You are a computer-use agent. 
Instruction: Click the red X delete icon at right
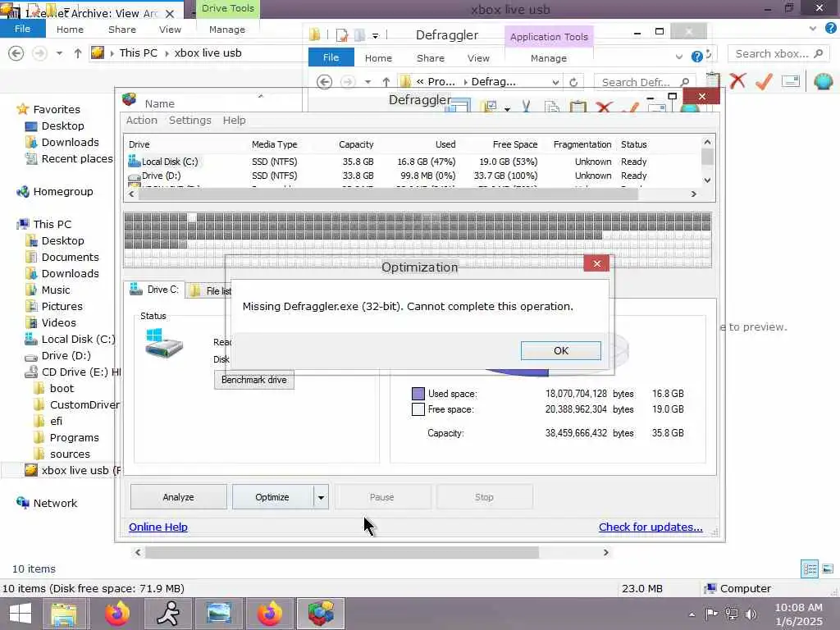click(x=737, y=81)
